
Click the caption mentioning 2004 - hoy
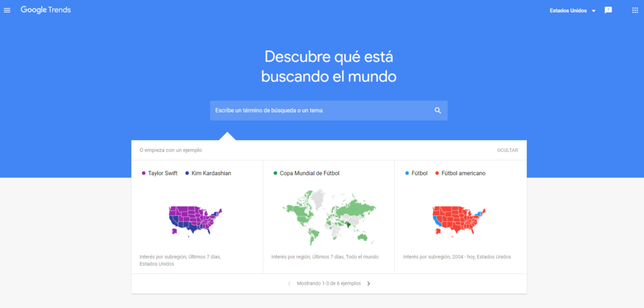457,257
